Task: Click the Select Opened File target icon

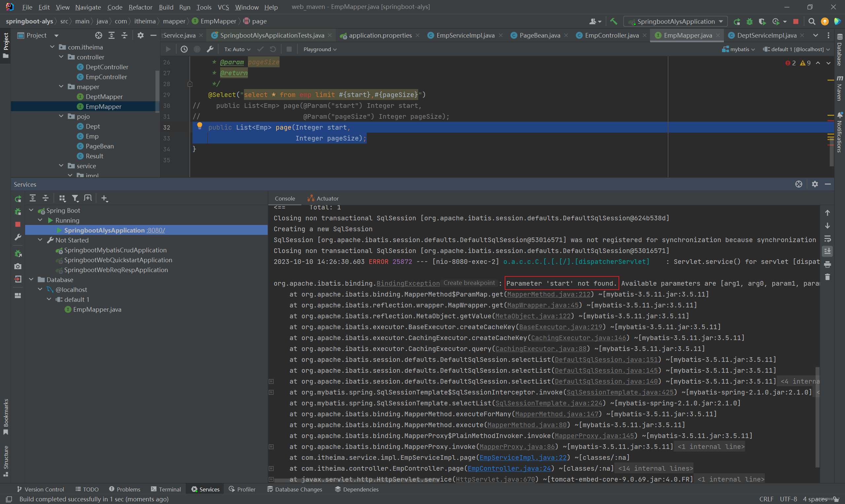Action: pyautogui.click(x=99, y=35)
